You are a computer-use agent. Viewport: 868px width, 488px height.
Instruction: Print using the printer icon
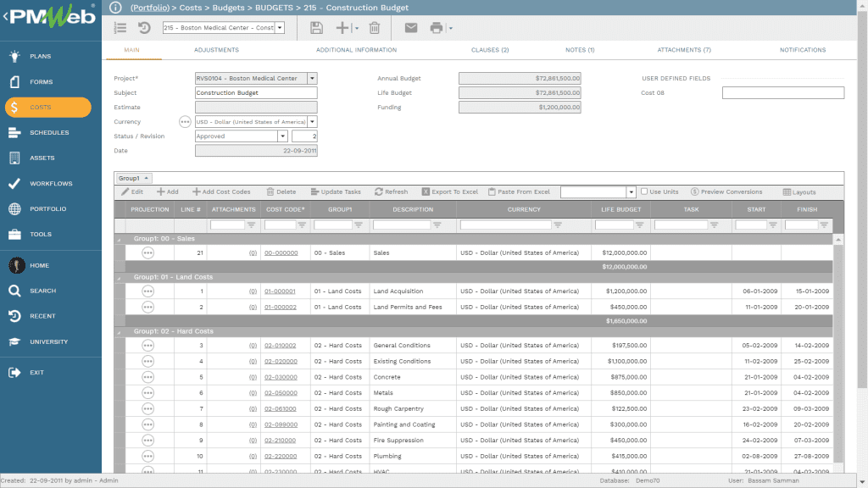tap(437, 28)
